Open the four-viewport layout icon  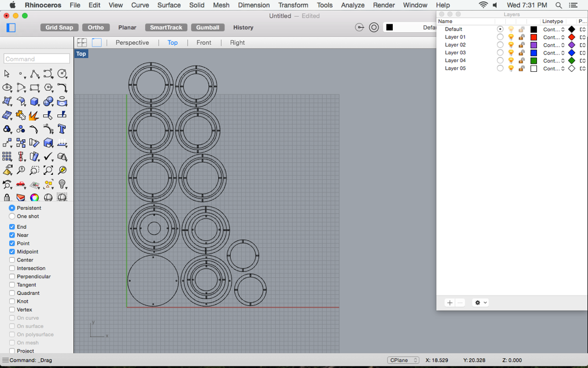[82, 43]
